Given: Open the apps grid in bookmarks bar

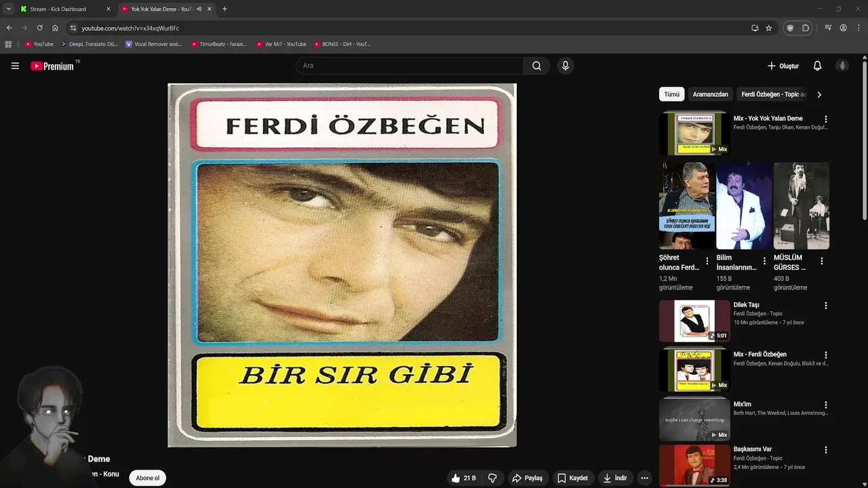Looking at the screenshot, I should (x=8, y=44).
